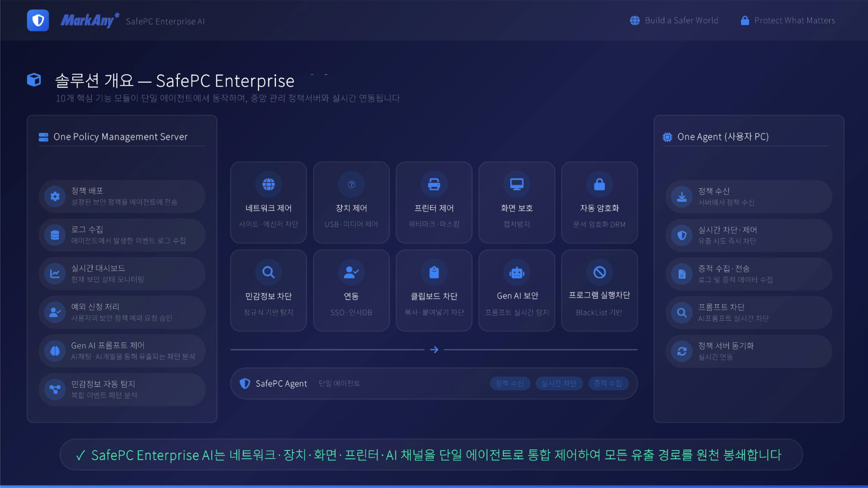Click the globe icon in 네트워크 제어 card
868x488 pixels.
pyautogui.click(x=269, y=184)
